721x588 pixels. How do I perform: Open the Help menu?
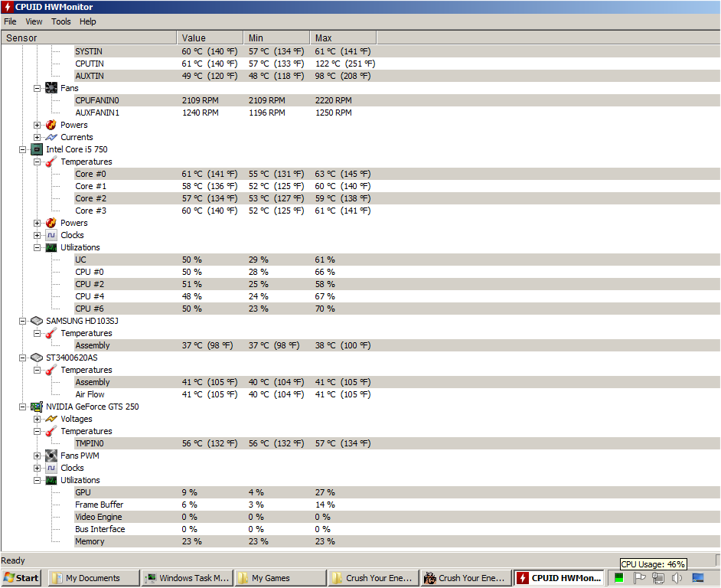(87, 21)
